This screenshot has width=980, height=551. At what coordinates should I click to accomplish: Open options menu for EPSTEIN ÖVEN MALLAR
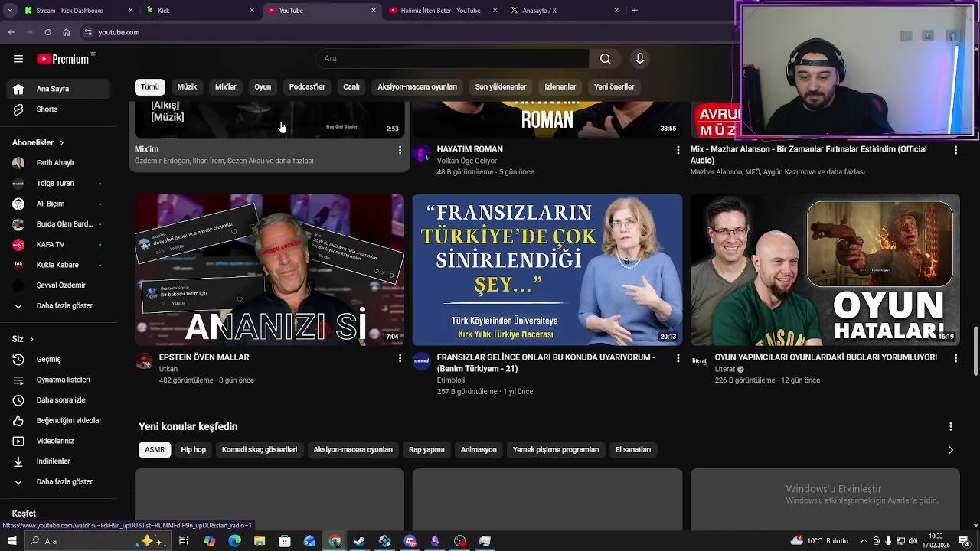[x=400, y=358]
